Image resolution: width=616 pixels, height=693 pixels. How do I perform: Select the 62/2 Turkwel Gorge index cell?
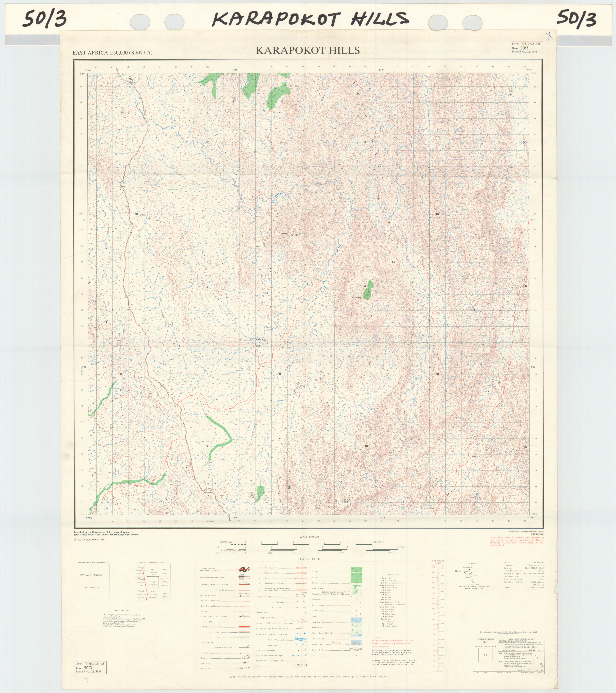click(165, 595)
